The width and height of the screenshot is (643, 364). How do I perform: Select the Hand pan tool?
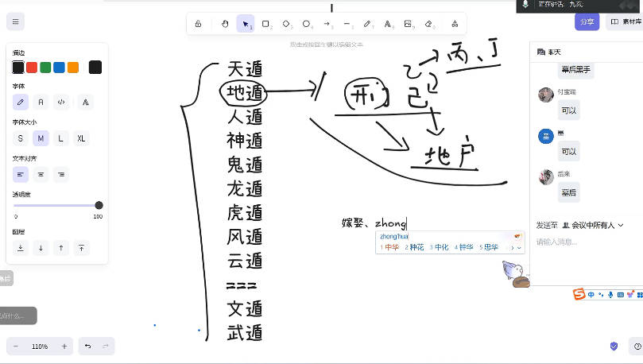225,24
